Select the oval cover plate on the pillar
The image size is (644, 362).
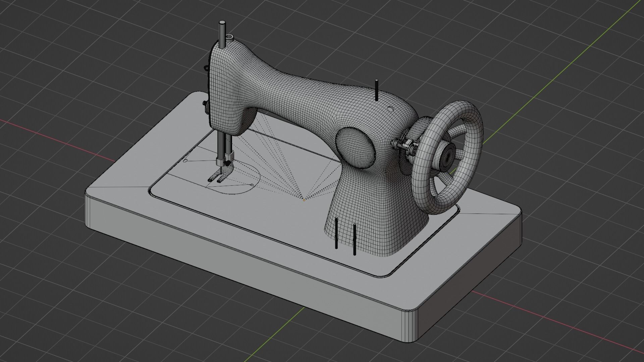[x=356, y=148]
